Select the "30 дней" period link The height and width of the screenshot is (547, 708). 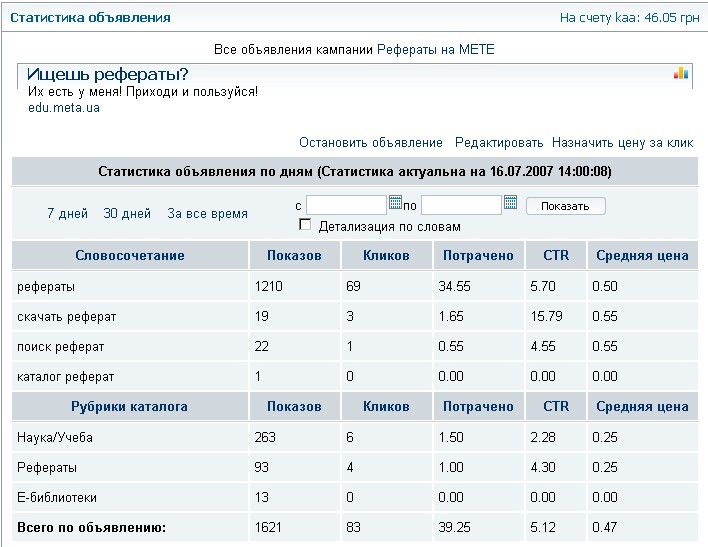point(127,214)
